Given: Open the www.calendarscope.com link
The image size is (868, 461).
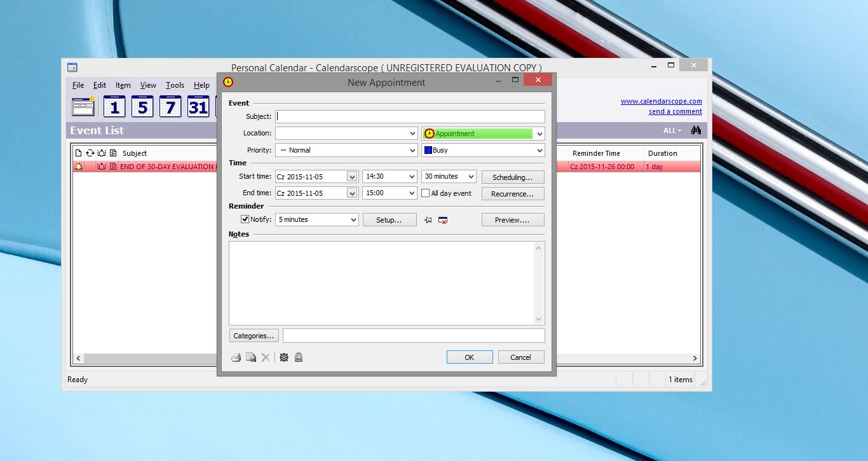Looking at the screenshot, I should (661, 101).
